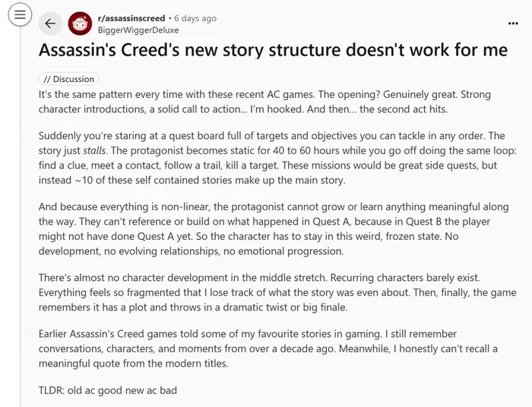Open the hamburger navigation menu
The height and width of the screenshot is (407, 532).
[20, 14]
